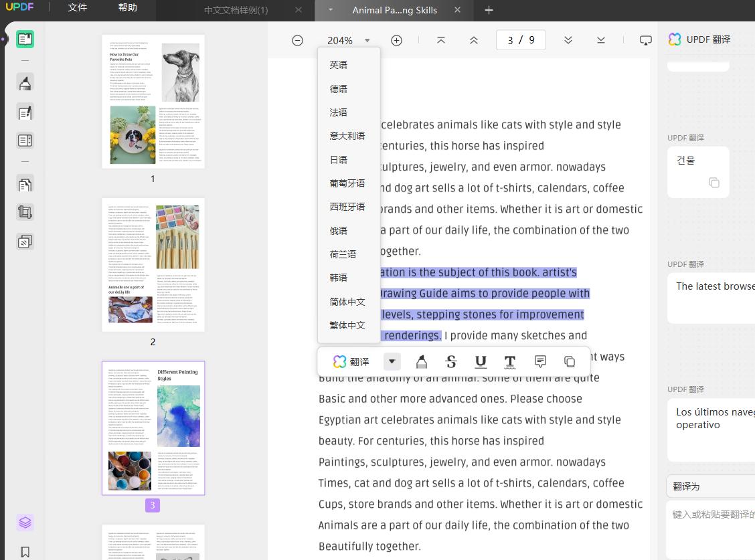Open the bookmarks panel in the left sidebar
The height and width of the screenshot is (560, 755).
tap(25, 552)
